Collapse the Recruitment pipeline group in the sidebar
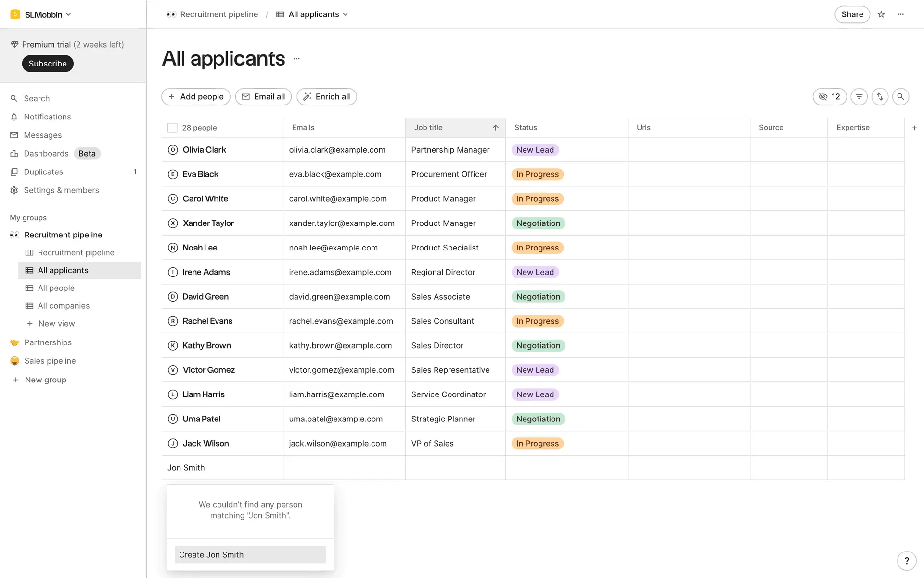Screen dimensions: 924x578 (63, 235)
